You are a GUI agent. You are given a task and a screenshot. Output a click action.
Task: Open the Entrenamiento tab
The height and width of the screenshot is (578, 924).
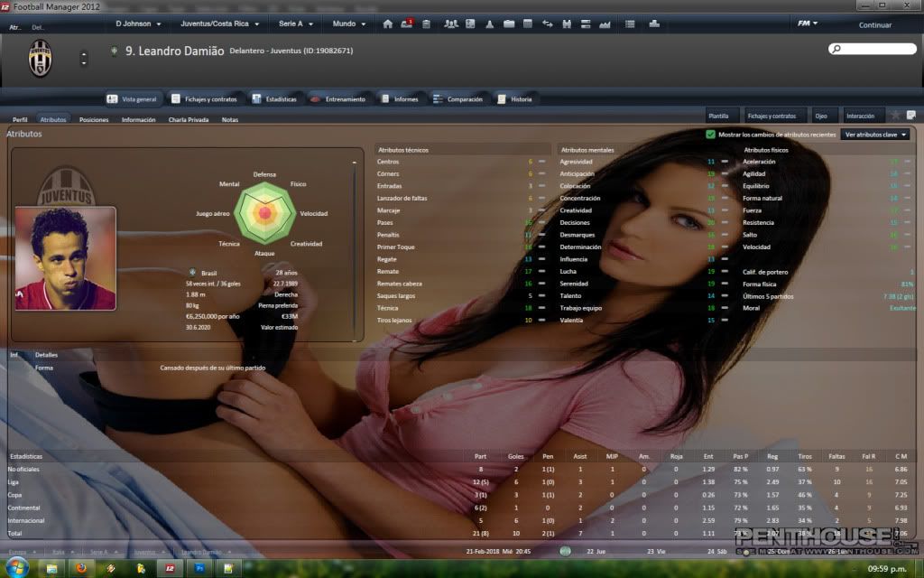coord(337,99)
